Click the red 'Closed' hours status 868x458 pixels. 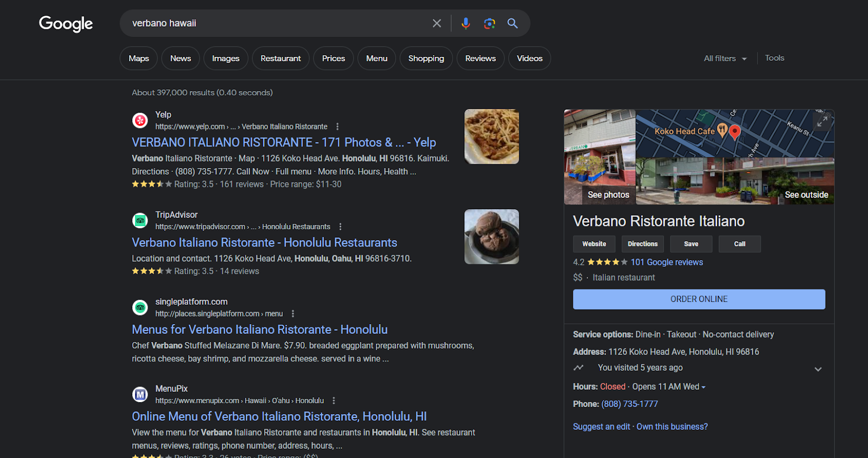[612, 387]
